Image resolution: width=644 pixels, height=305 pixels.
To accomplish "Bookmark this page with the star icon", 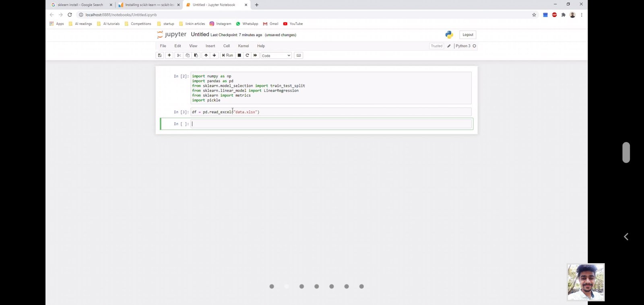I will coord(534,15).
